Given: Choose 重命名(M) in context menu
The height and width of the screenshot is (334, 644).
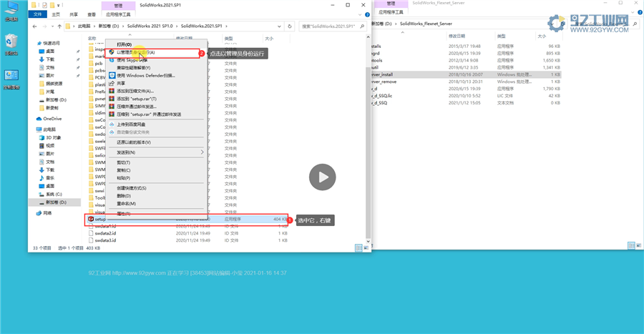Looking at the screenshot, I should point(126,204).
